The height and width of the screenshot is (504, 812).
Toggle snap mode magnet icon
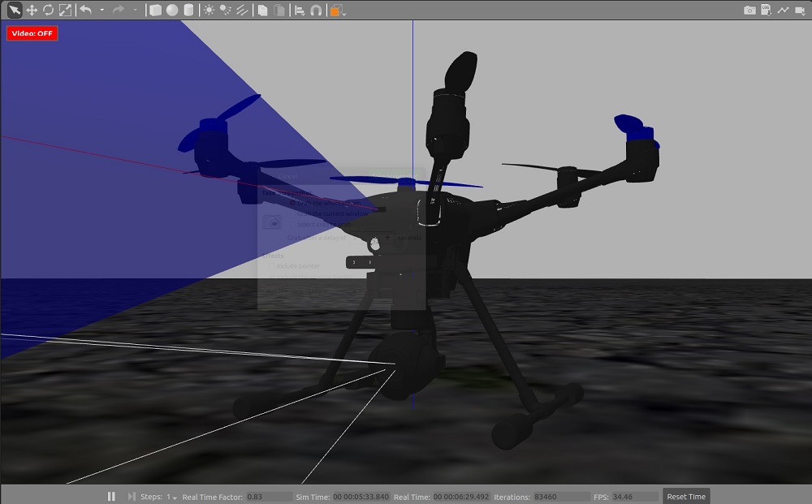(x=316, y=11)
